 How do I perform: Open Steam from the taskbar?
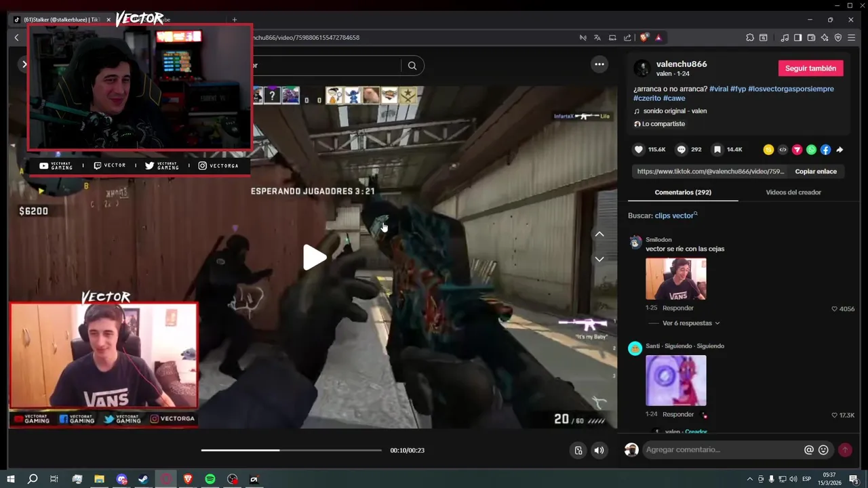click(143, 479)
